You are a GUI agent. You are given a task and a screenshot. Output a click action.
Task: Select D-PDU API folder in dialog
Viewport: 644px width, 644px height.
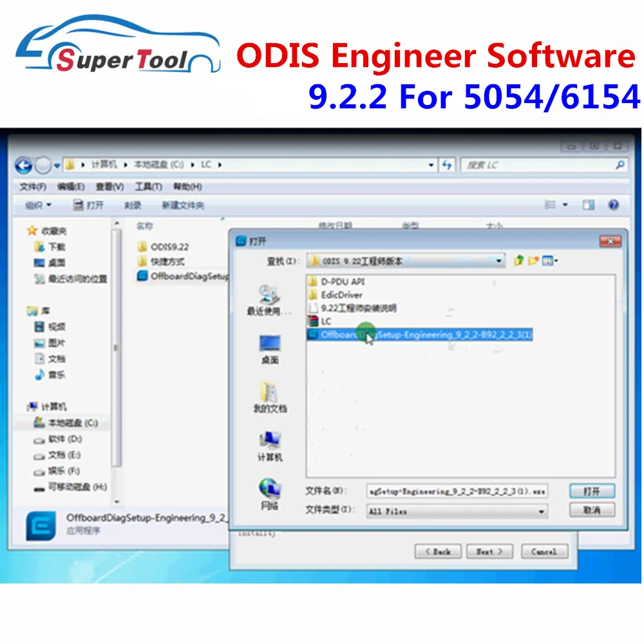coord(336,282)
